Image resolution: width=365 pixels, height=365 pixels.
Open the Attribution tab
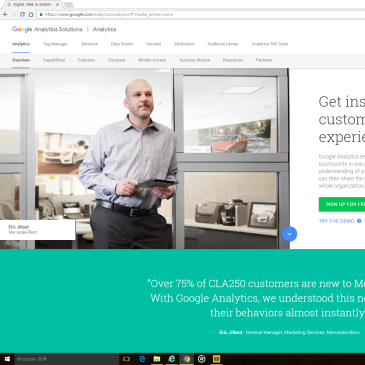pos(184,44)
